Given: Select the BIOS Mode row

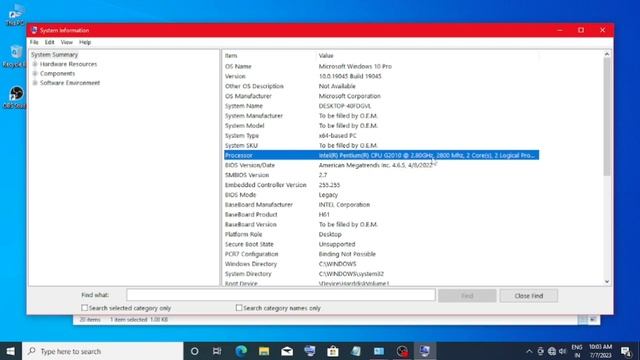Looking at the screenshot, I should pos(381,195).
